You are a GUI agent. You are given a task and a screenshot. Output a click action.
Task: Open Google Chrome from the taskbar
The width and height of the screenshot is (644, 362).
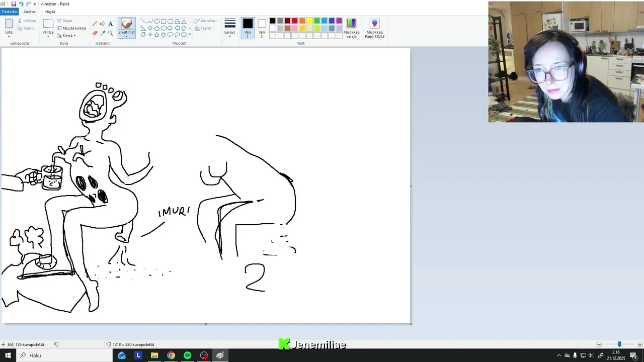click(171, 355)
